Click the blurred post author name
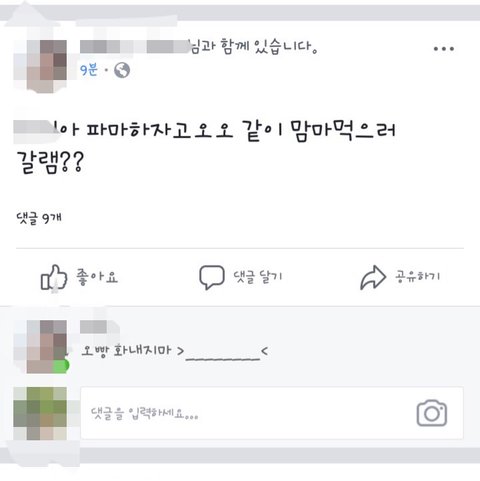Viewport: 480px width, 481px height. 135,47
